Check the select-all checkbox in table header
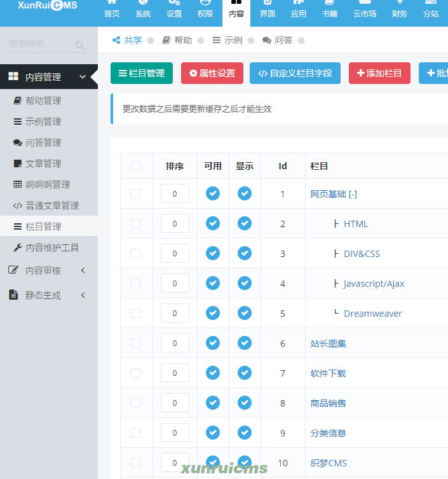Viewport: 448px width, 479px height. 135,166
